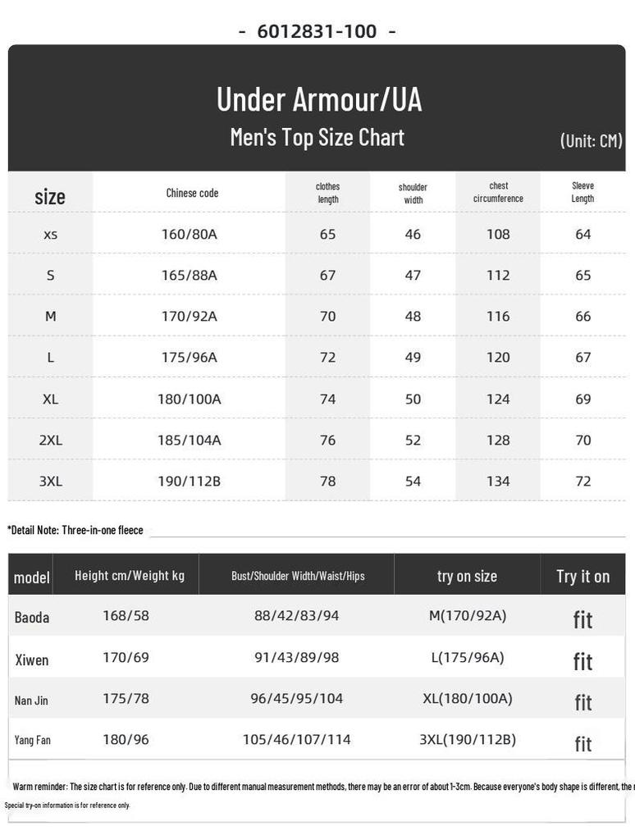Click the Three-in-one fleece detail note
The image size is (635, 840).
pyautogui.click(x=75, y=531)
